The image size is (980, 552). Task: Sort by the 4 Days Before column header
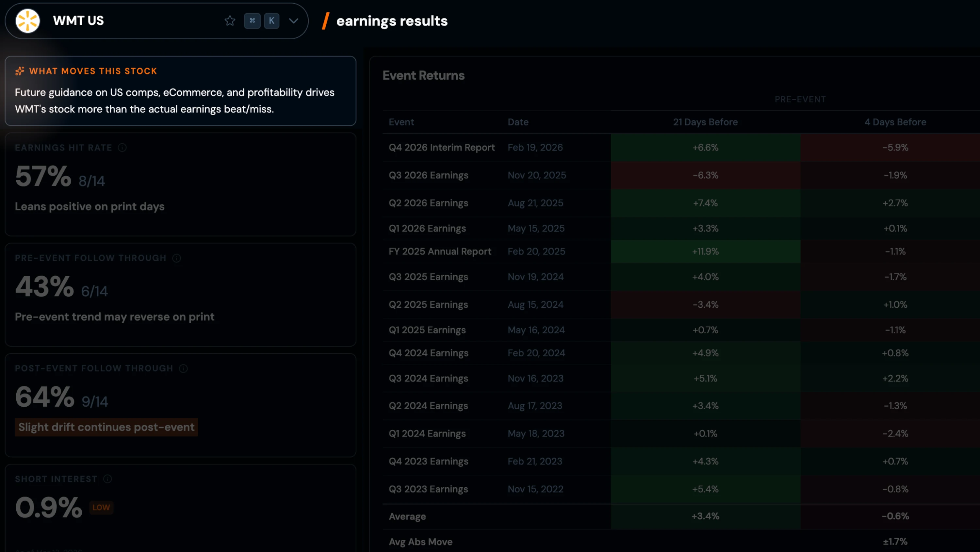pyautogui.click(x=895, y=122)
